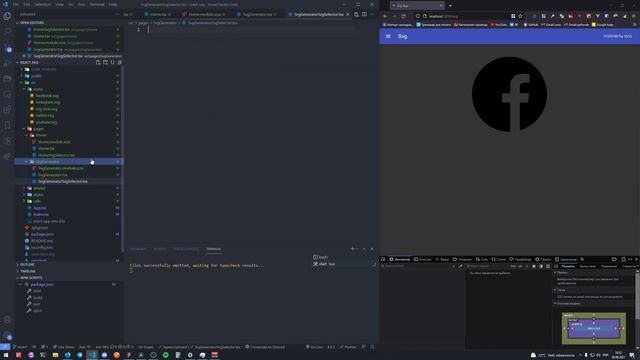Switch to the SvgGenerator.tsx editor tab
This screenshot has width=640, height=360.
point(257,14)
